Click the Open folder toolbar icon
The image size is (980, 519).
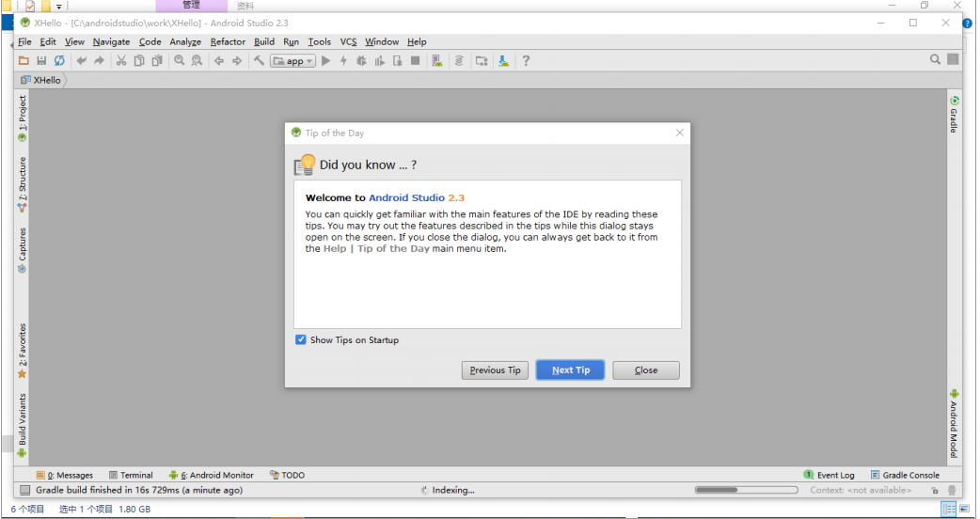click(24, 60)
